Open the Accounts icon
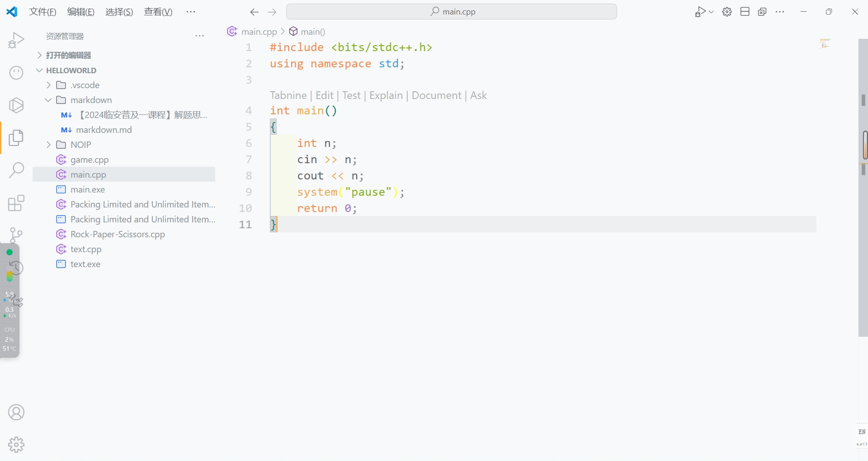 pyautogui.click(x=16, y=412)
